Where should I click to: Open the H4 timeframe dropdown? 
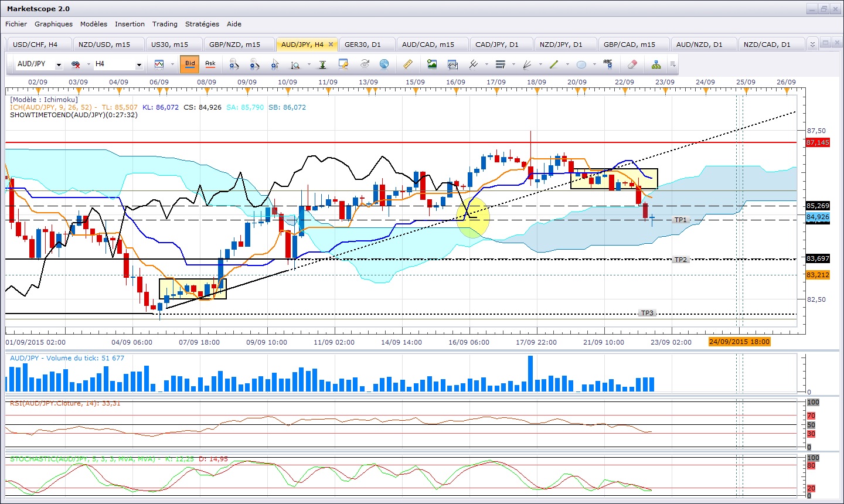[x=139, y=64]
